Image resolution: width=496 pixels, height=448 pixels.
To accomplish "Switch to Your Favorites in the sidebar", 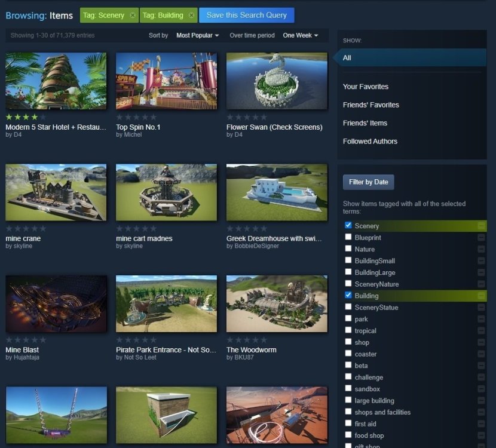I will (x=366, y=87).
